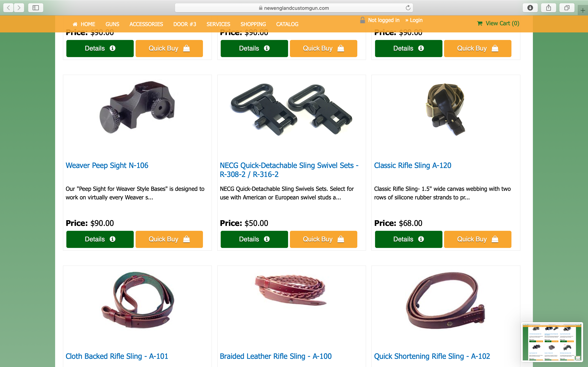The image size is (588, 367).
Task: Quick Buy the Classic Rifle Sling A-120
Action: point(478,239)
